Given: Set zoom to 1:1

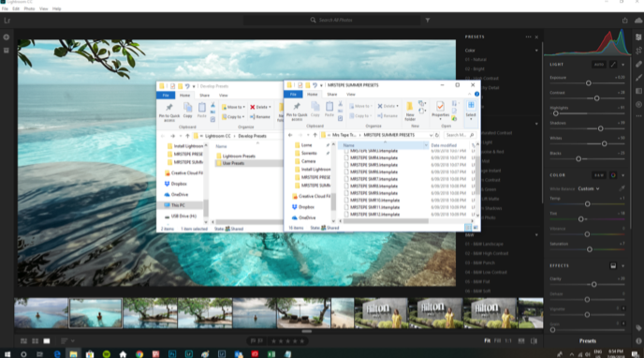Looking at the screenshot, I should (508, 341).
